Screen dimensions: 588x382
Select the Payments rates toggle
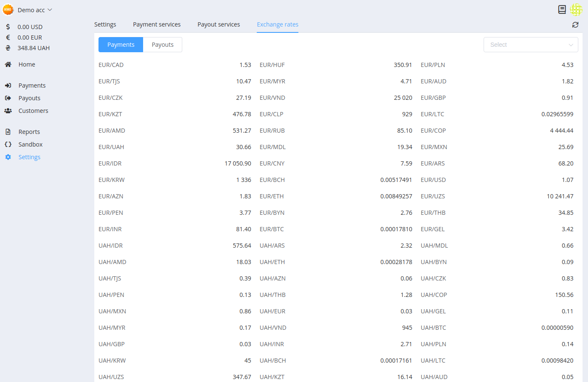click(121, 45)
